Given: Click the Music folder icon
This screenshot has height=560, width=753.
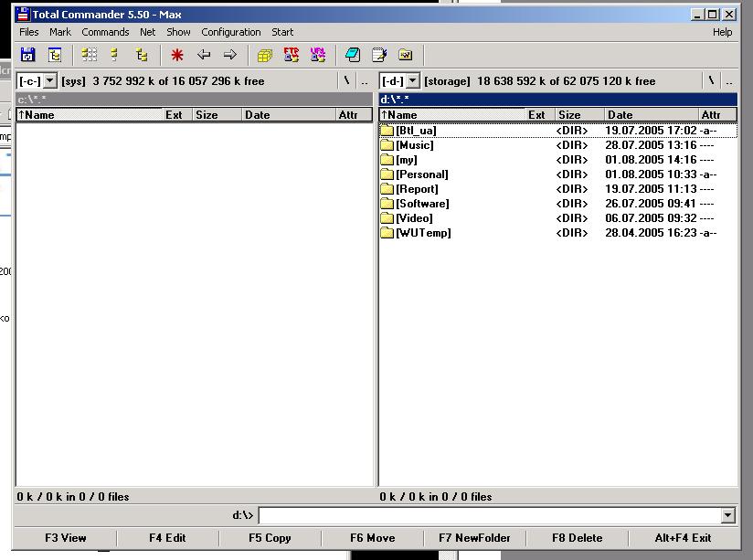Looking at the screenshot, I should click(x=387, y=145).
